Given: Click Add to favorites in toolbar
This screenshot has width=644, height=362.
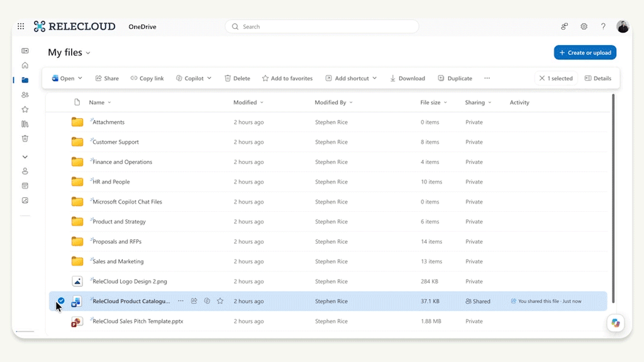Looking at the screenshot, I should 287,79.
